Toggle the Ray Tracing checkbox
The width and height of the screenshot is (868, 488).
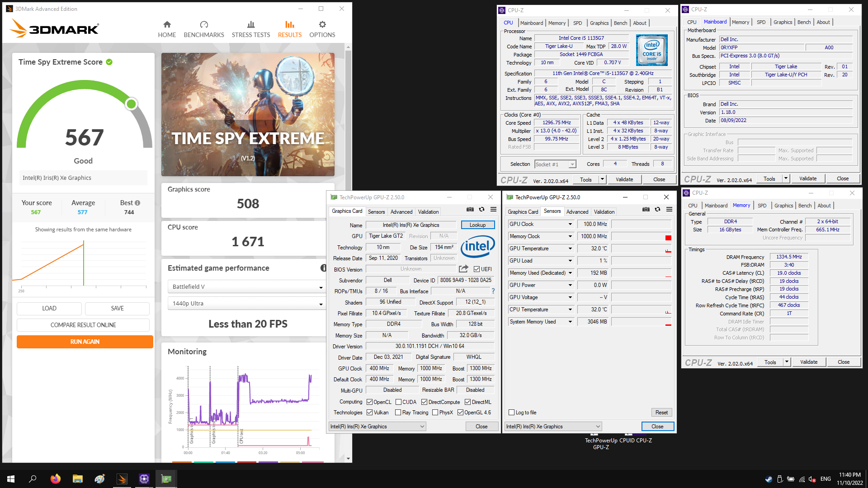[398, 413]
